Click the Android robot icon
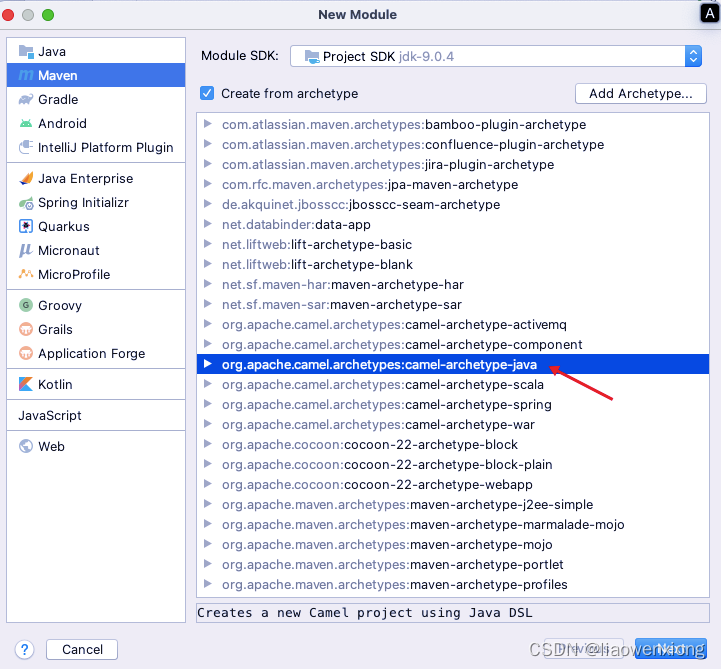Viewport: 721px width, 669px height. [26, 123]
